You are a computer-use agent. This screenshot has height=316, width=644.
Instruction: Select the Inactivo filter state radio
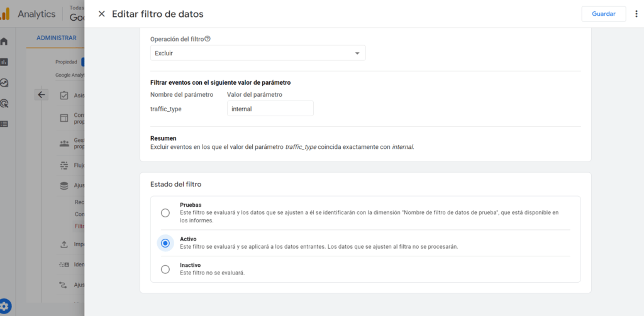click(165, 270)
